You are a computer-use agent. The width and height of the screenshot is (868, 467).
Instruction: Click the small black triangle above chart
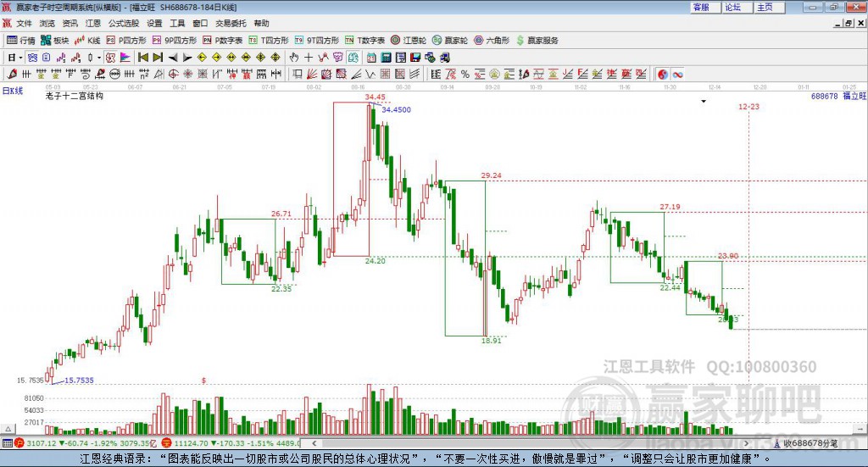[704, 101]
